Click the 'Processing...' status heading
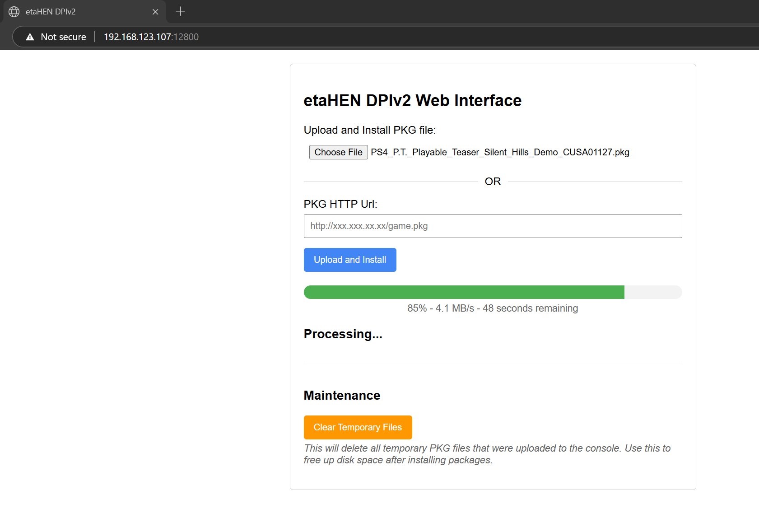This screenshot has height=532, width=759. 343,334
